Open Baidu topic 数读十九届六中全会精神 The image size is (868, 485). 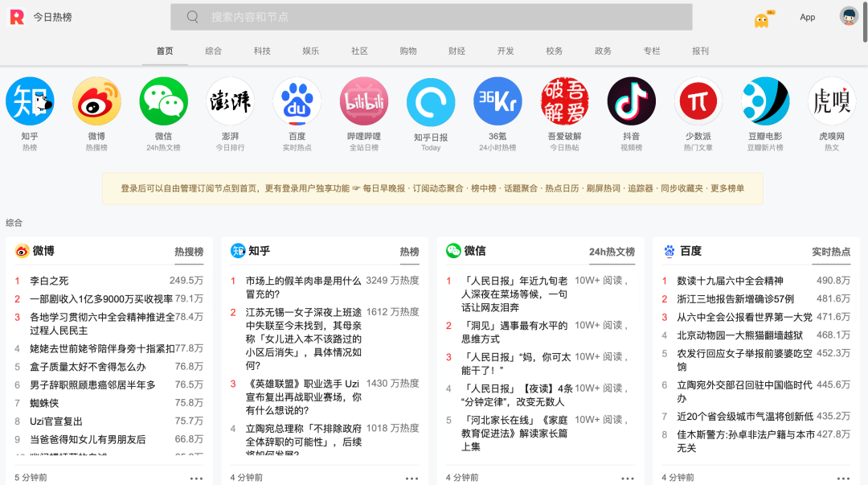[730, 281]
